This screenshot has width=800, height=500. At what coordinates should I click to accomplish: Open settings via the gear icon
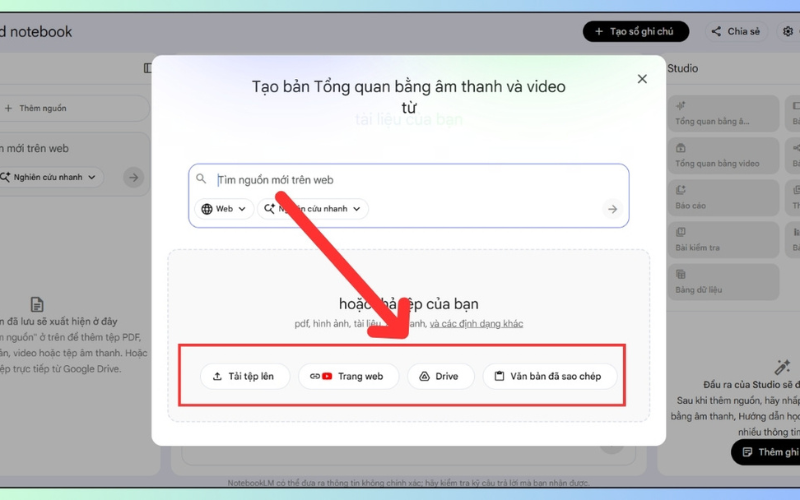tap(787, 32)
